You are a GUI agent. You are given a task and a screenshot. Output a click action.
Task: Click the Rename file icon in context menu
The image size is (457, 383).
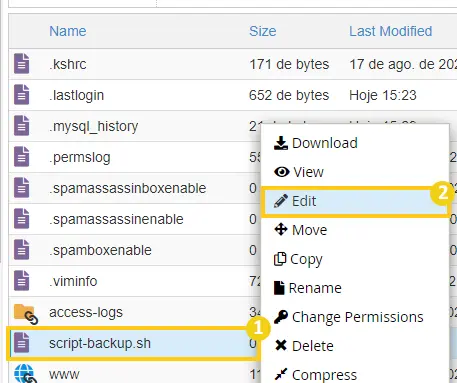click(x=279, y=288)
